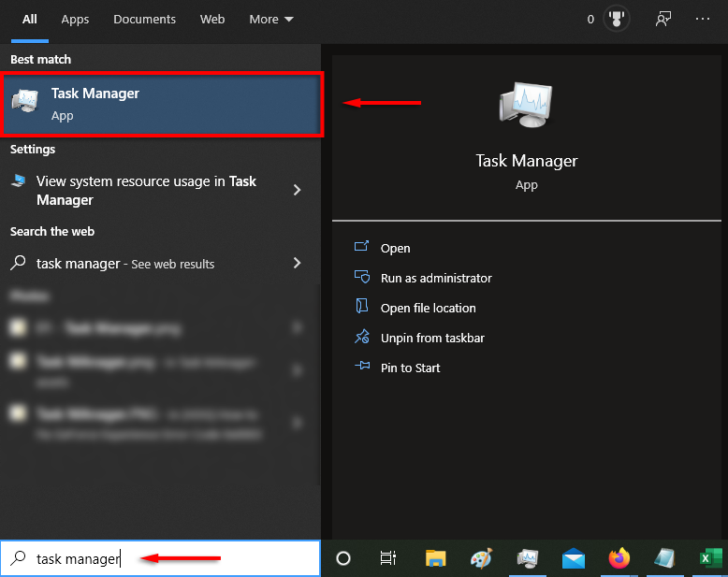
Task: Open Firefox from the taskbar
Action: [619, 558]
